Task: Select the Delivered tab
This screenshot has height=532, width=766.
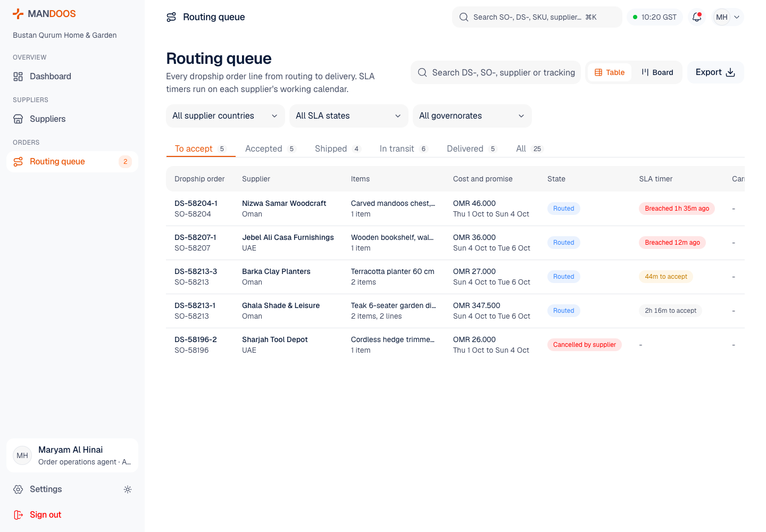Action: tap(472, 149)
